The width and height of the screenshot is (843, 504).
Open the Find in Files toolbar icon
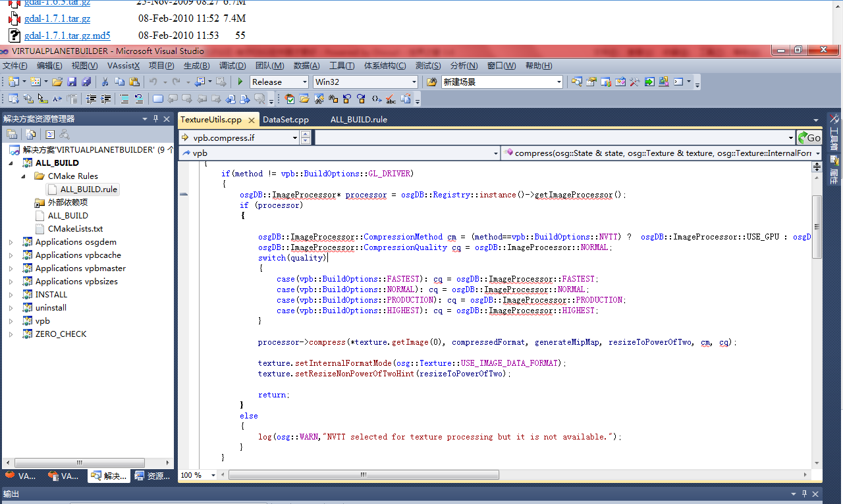pyautogui.click(x=431, y=82)
